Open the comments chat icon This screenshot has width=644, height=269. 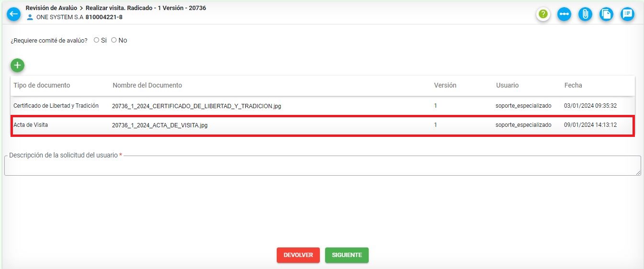pyautogui.click(x=627, y=14)
